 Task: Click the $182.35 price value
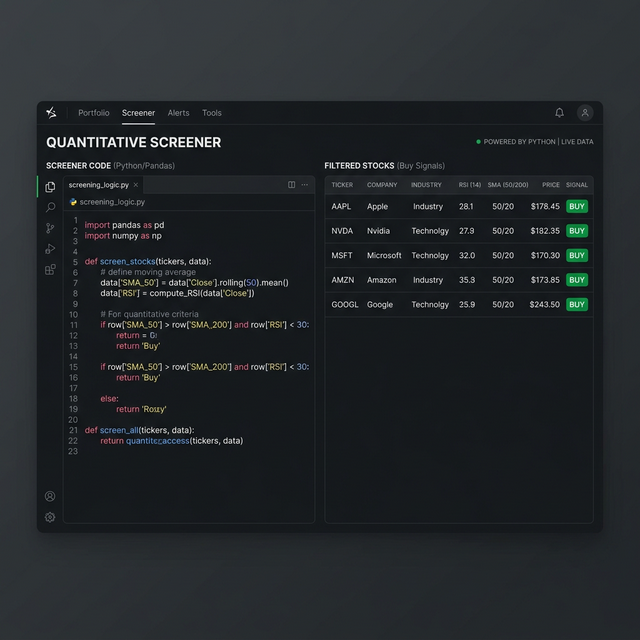click(545, 231)
